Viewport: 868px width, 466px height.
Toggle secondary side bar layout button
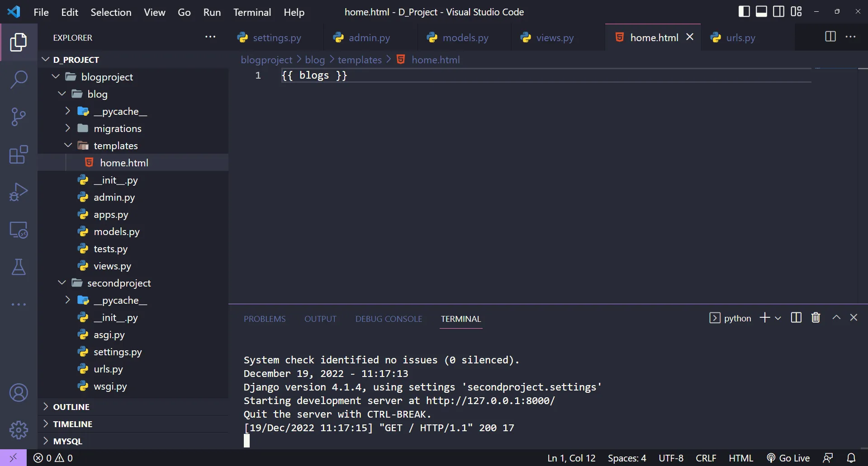[x=778, y=12]
